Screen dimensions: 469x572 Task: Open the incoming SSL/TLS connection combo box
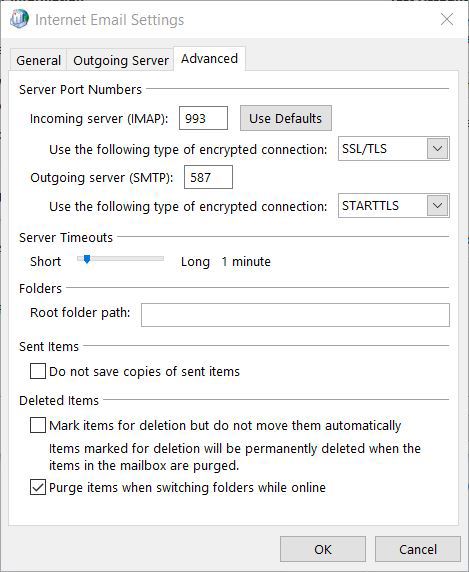[394, 148]
